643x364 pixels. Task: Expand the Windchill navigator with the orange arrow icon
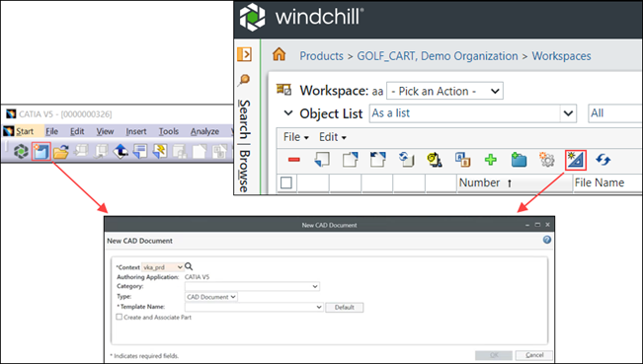pyautogui.click(x=244, y=54)
